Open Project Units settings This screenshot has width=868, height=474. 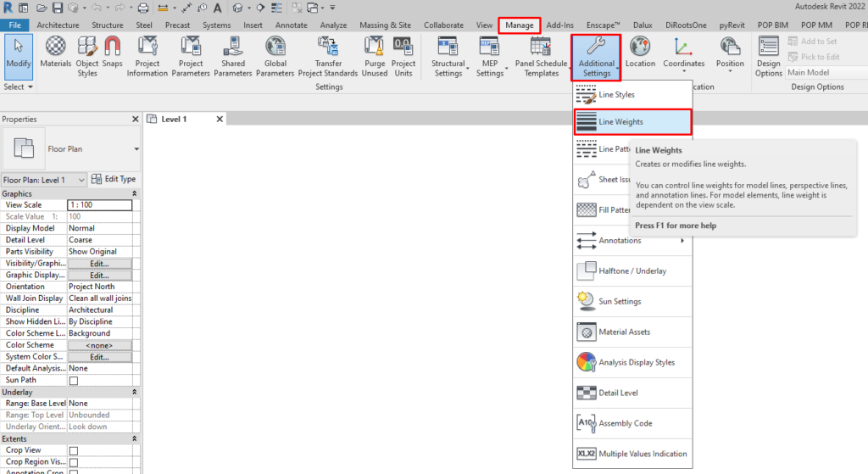click(403, 56)
